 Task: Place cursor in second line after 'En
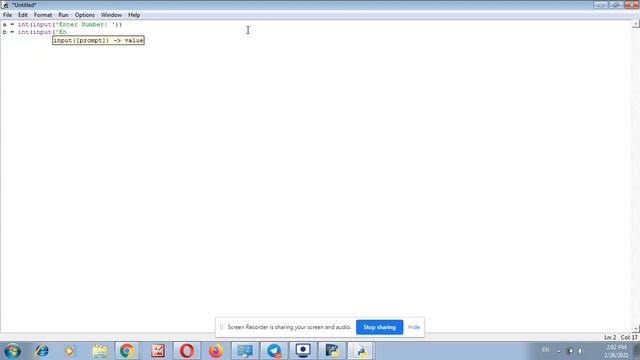pos(67,32)
